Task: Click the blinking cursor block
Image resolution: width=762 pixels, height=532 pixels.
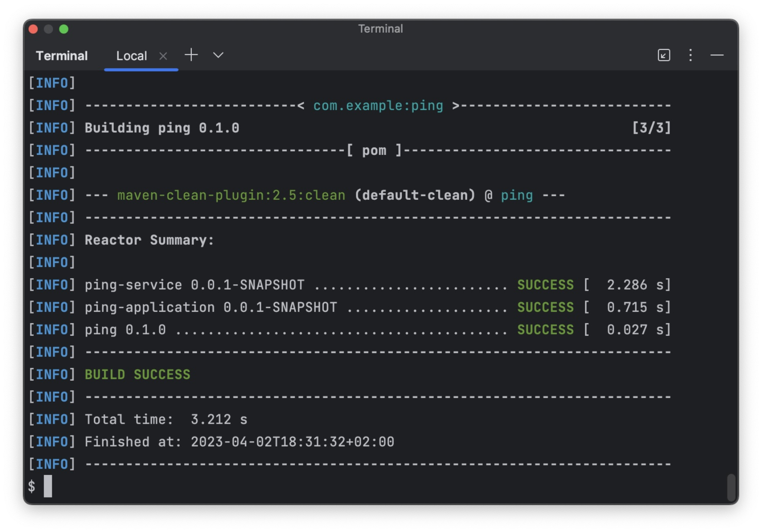Action: pyautogui.click(x=48, y=486)
